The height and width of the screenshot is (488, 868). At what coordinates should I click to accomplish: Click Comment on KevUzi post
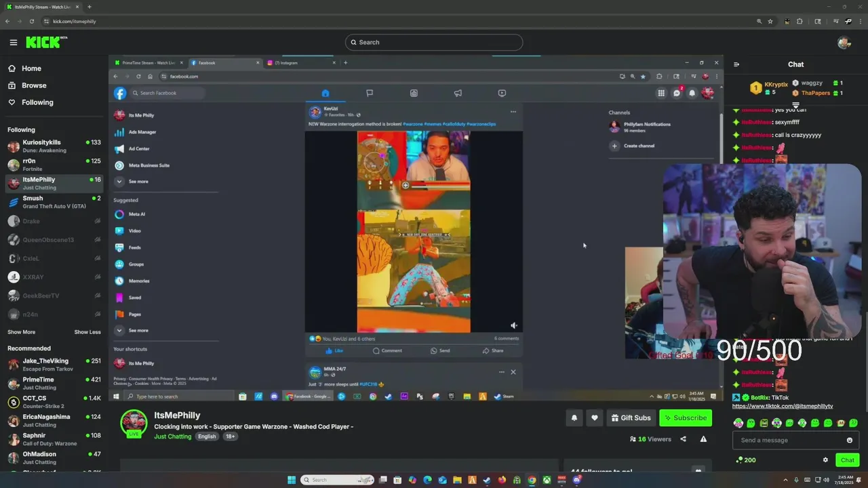(387, 350)
